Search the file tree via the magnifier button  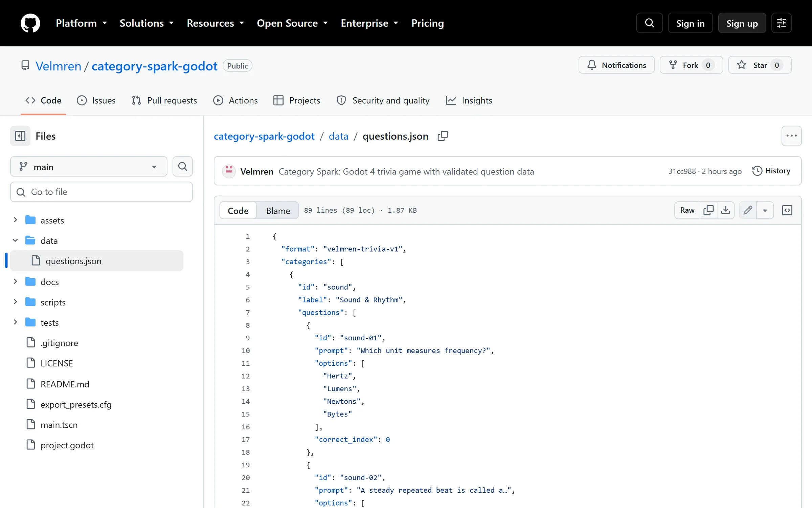pos(183,166)
